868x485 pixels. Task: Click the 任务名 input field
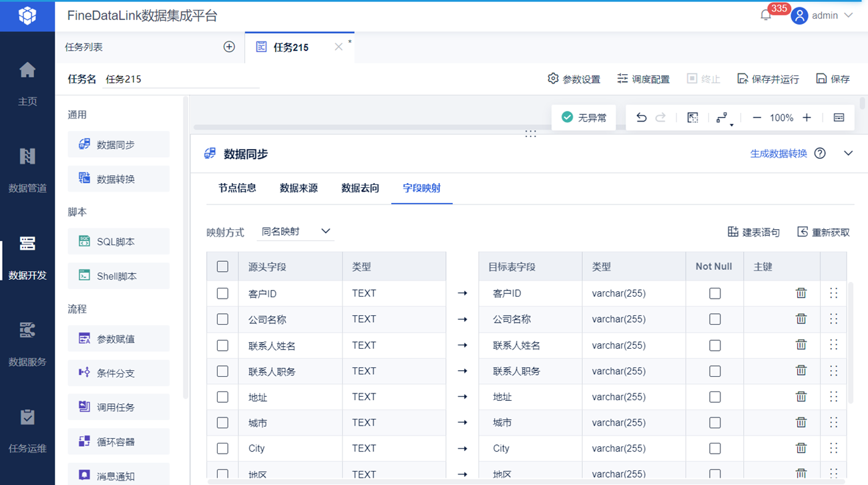180,79
